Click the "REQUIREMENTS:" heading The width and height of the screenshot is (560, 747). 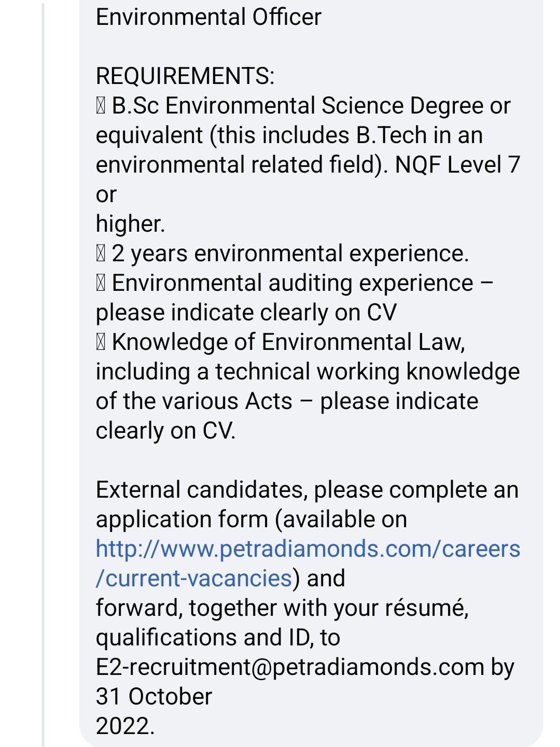(x=185, y=76)
